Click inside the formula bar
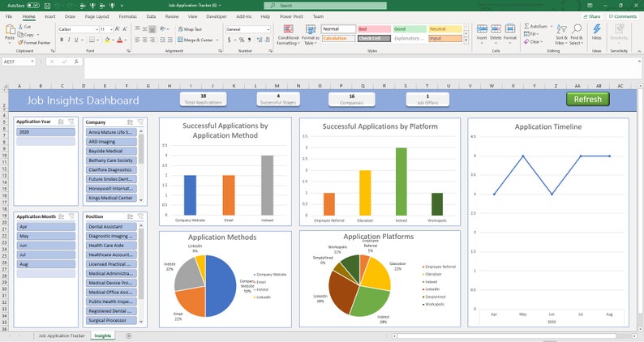The width and height of the screenshot is (644, 342). click(362, 68)
